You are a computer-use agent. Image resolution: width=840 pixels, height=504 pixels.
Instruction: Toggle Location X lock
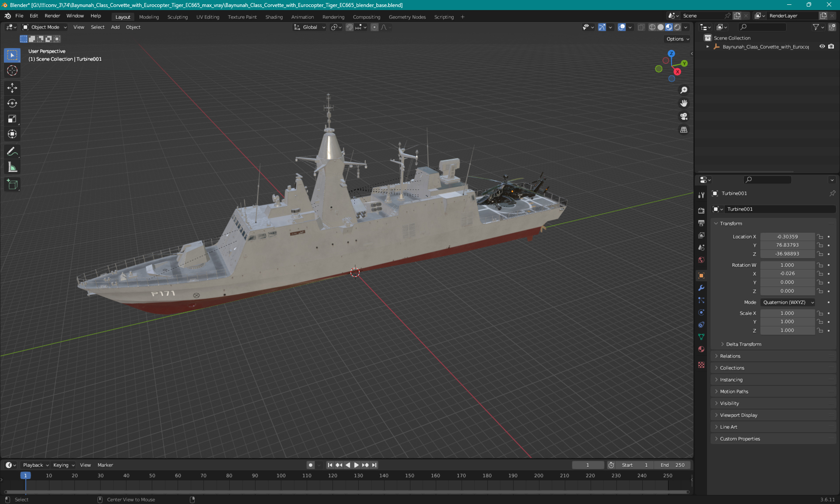[x=820, y=237]
